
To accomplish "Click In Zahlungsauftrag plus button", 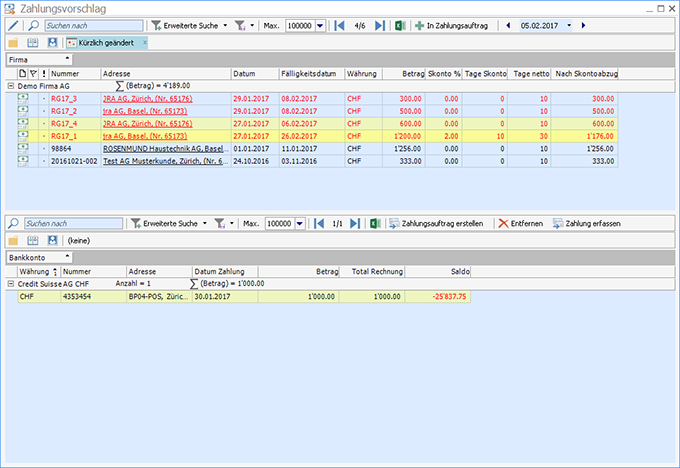I will [x=451, y=26].
